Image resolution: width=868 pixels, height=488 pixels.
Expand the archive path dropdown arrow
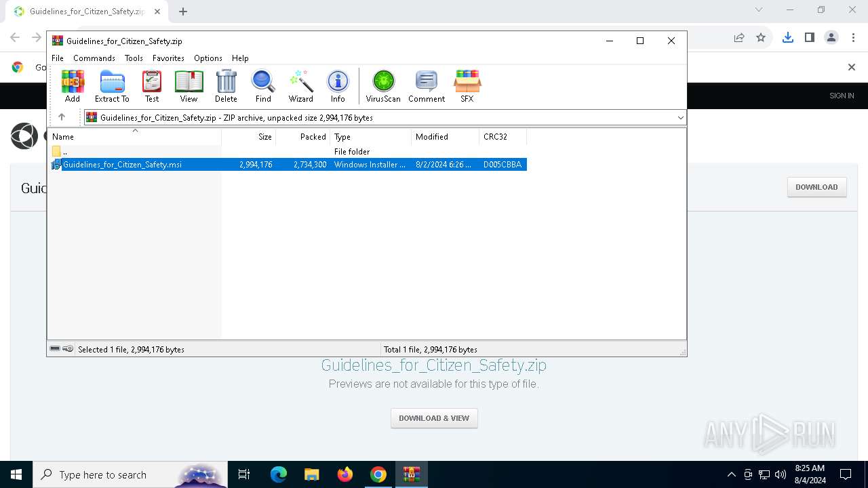point(681,117)
